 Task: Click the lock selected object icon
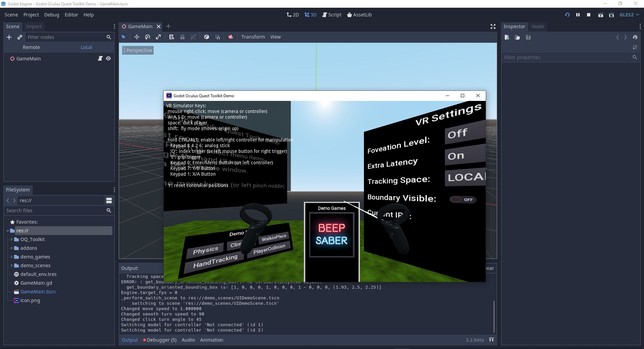tap(182, 37)
